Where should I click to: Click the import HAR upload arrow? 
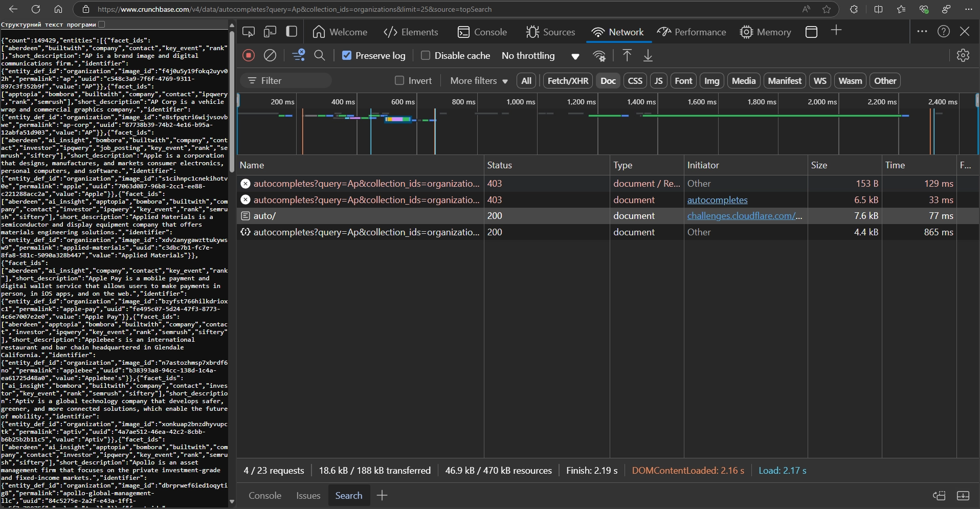(x=627, y=56)
